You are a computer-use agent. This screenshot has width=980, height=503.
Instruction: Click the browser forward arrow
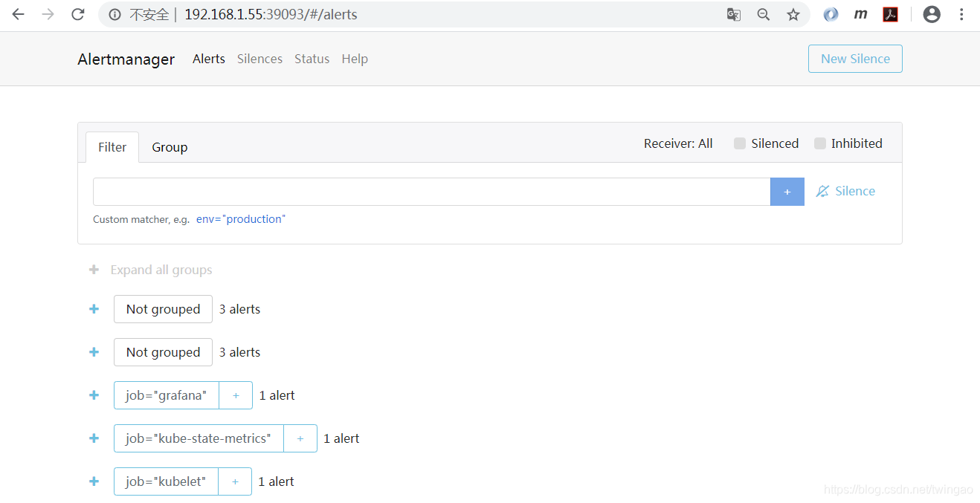(x=48, y=14)
